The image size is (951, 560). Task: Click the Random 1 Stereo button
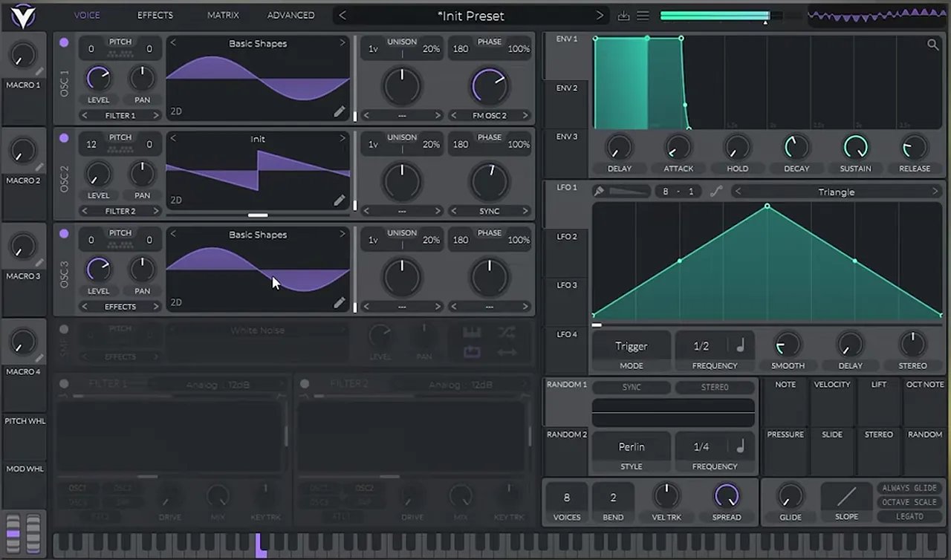[x=715, y=387]
